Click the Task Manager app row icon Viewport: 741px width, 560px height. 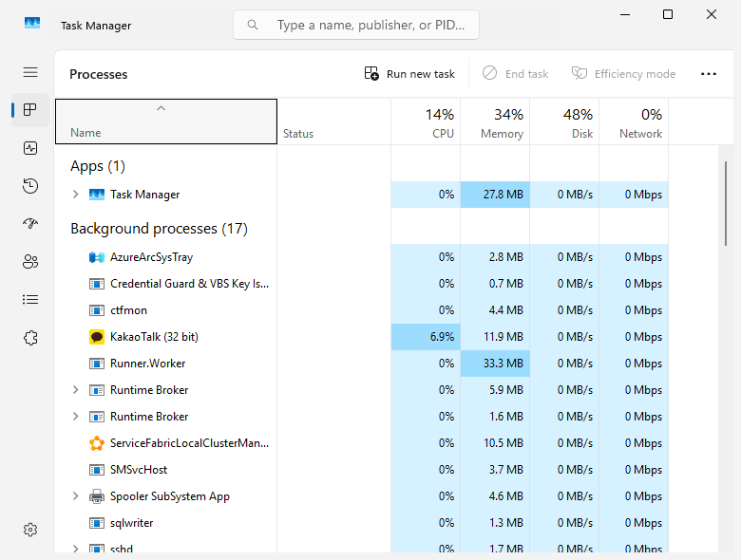point(96,195)
